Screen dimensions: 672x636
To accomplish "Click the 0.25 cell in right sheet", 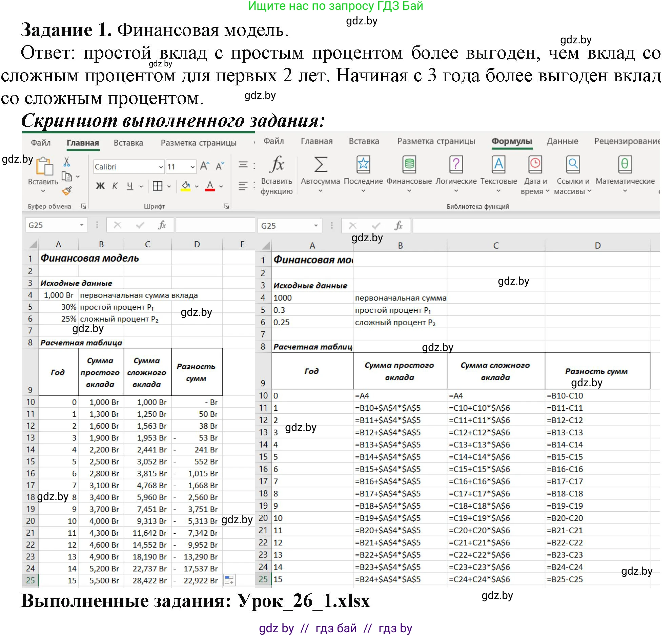I will click(312, 322).
